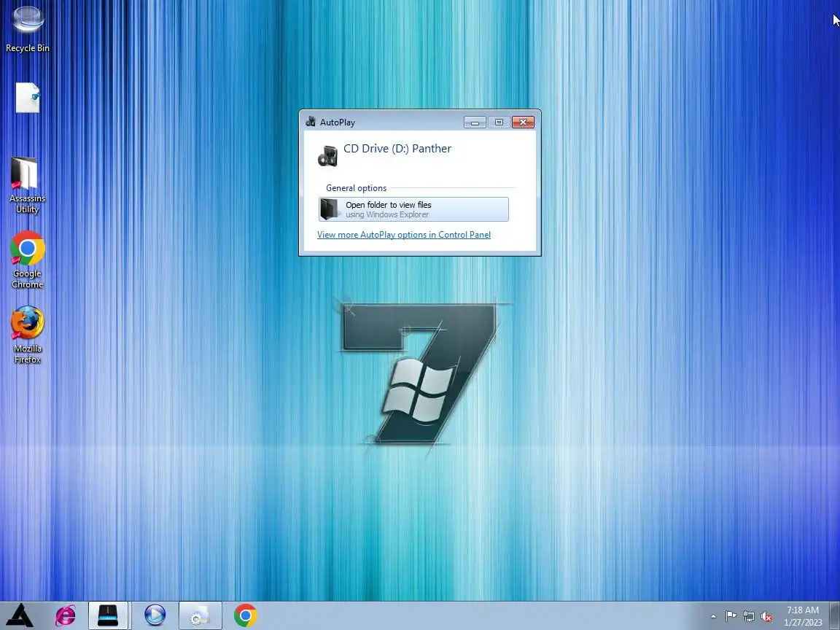This screenshot has height=630, width=840.
Task: Launch Internet Explorer from the taskbar
Action: (66, 615)
